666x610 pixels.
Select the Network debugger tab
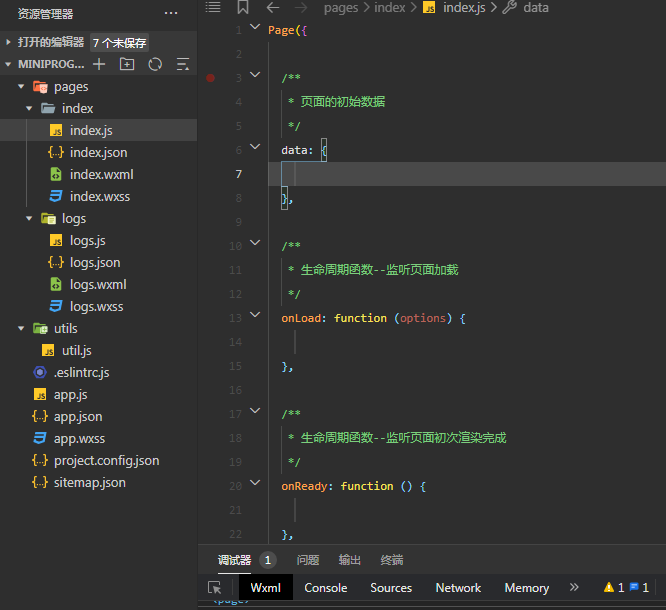458,587
